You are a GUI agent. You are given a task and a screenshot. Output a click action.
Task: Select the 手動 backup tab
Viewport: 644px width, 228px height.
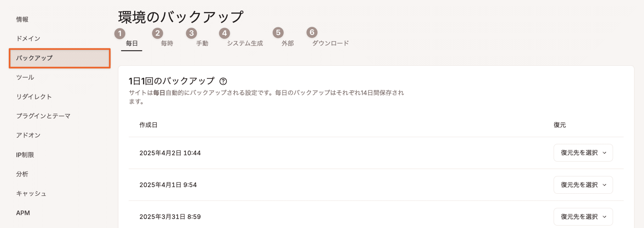coord(202,43)
